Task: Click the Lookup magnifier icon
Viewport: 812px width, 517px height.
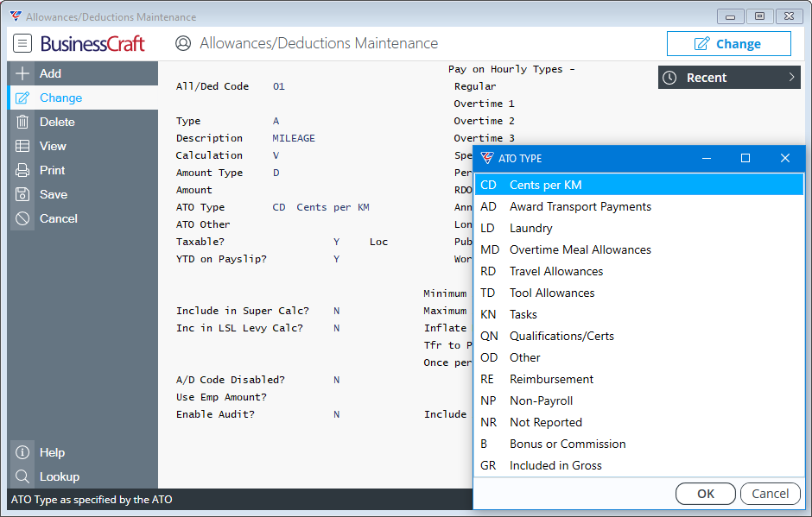Action: (22, 476)
